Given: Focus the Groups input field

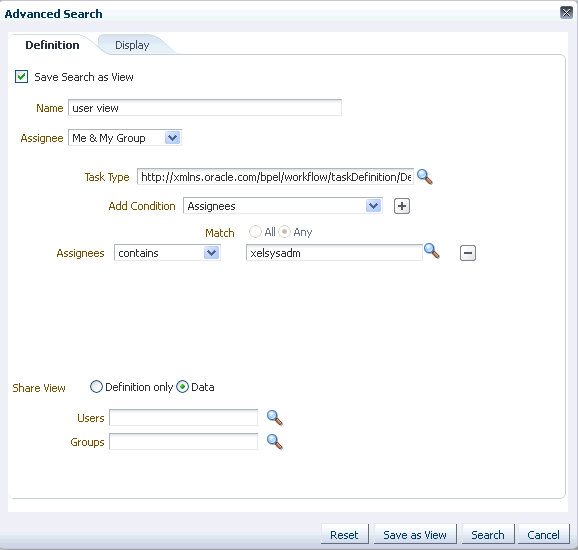Looking at the screenshot, I should (184, 442).
